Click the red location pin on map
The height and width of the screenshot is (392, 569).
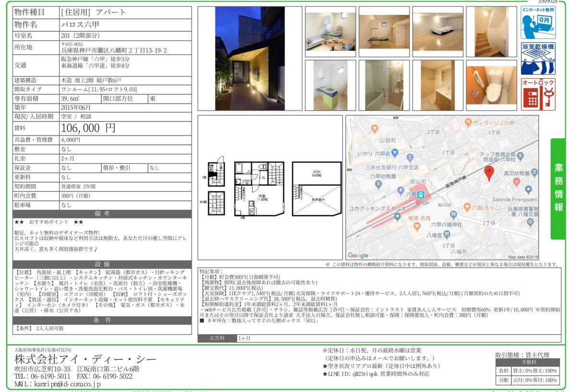tap(489, 173)
